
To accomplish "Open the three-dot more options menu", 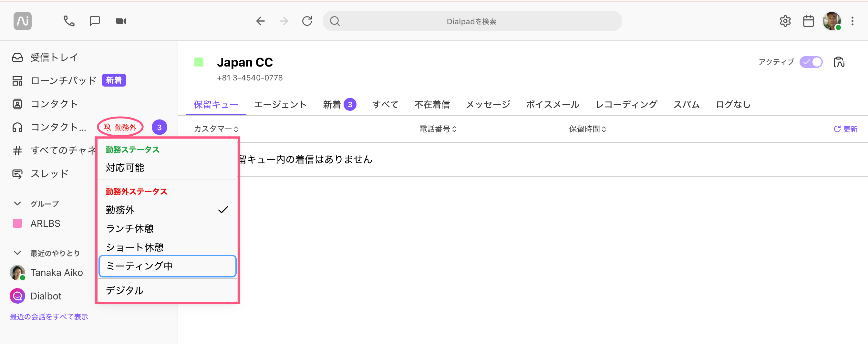I will click(852, 21).
